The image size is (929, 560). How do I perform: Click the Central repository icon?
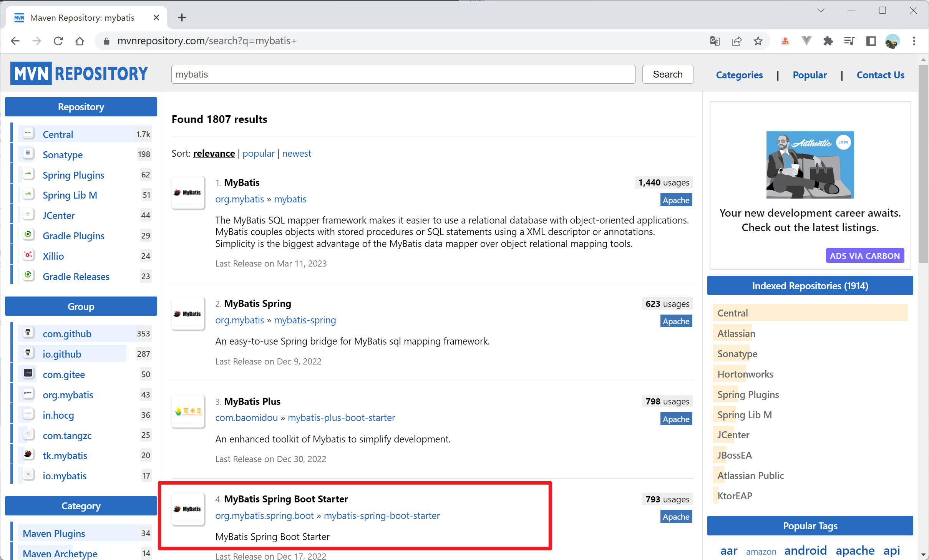pyautogui.click(x=28, y=133)
